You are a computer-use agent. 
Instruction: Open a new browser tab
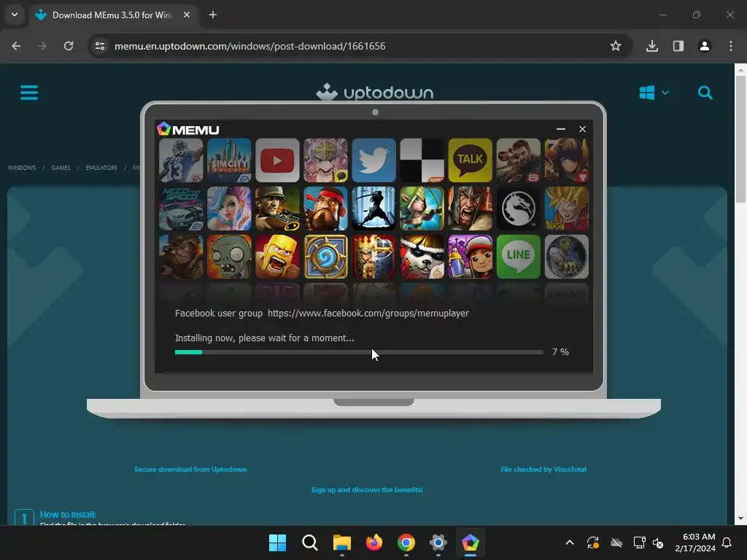(213, 15)
